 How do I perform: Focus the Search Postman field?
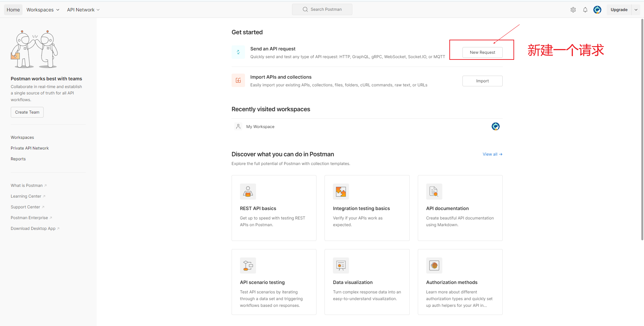[x=322, y=9]
